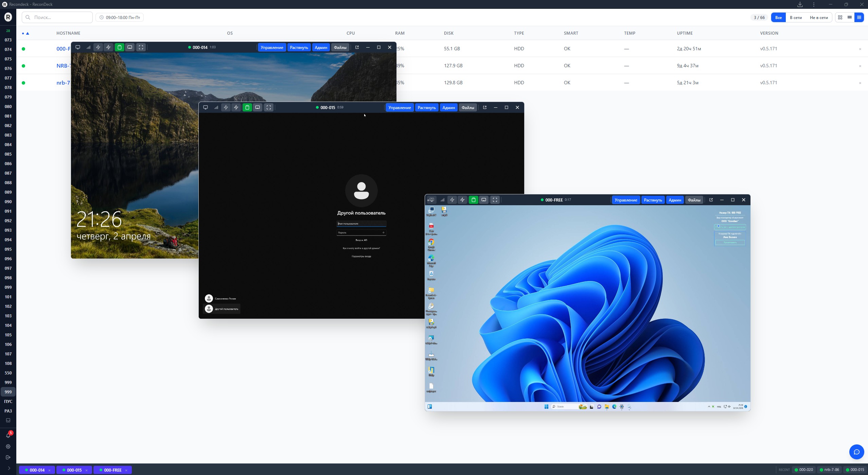
Task: Select group 999 in left sidebar
Action: 8,392
